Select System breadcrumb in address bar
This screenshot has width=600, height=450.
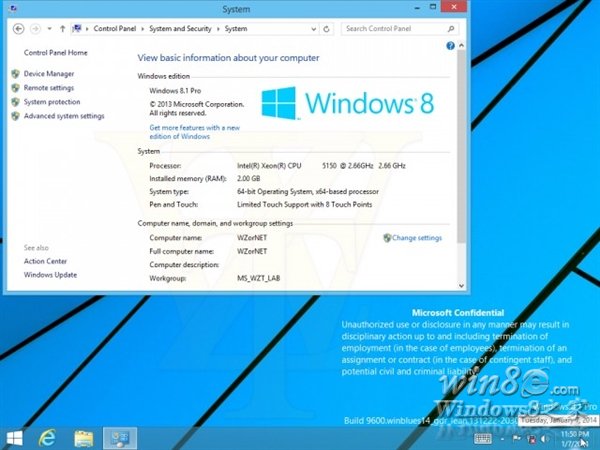click(236, 29)
